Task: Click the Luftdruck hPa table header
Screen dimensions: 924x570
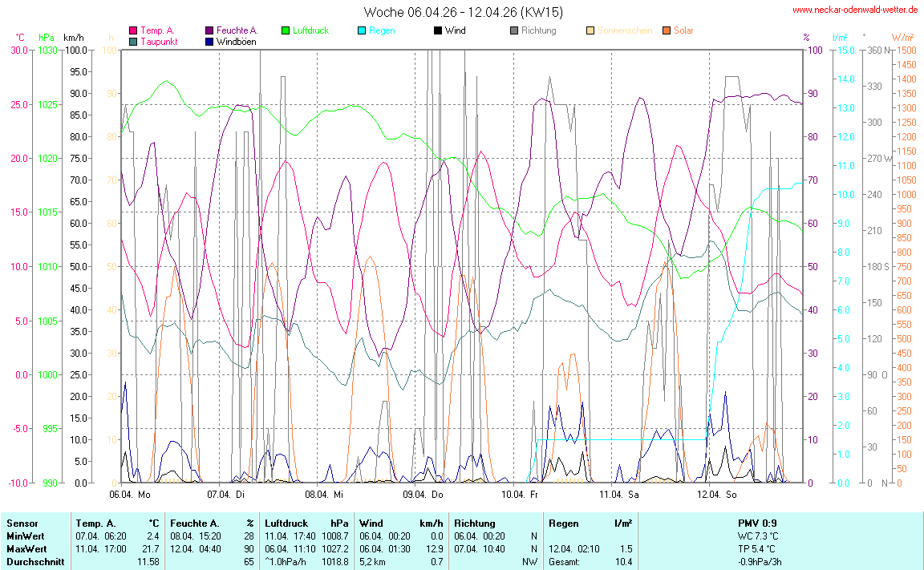Action: coord(306,524)
